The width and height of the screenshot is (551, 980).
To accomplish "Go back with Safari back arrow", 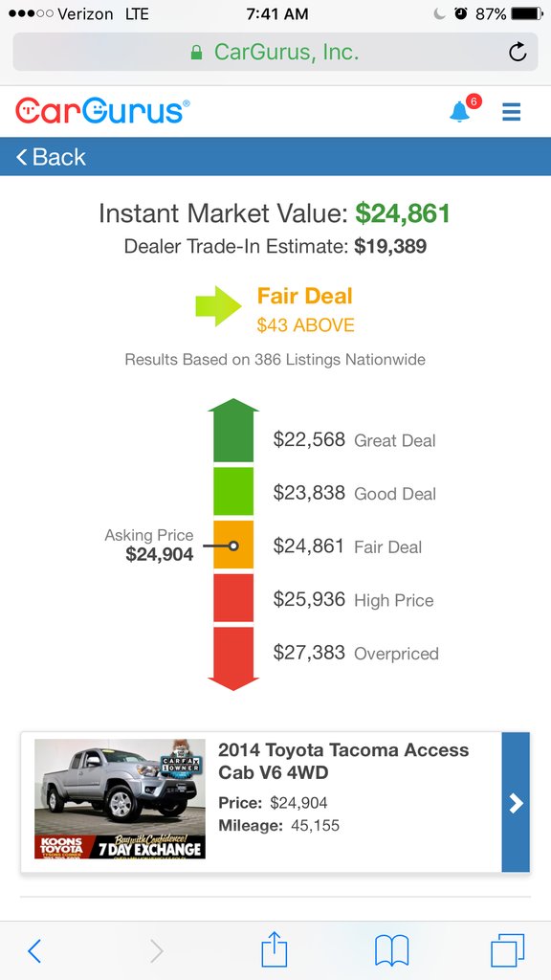I will (34, 951).
